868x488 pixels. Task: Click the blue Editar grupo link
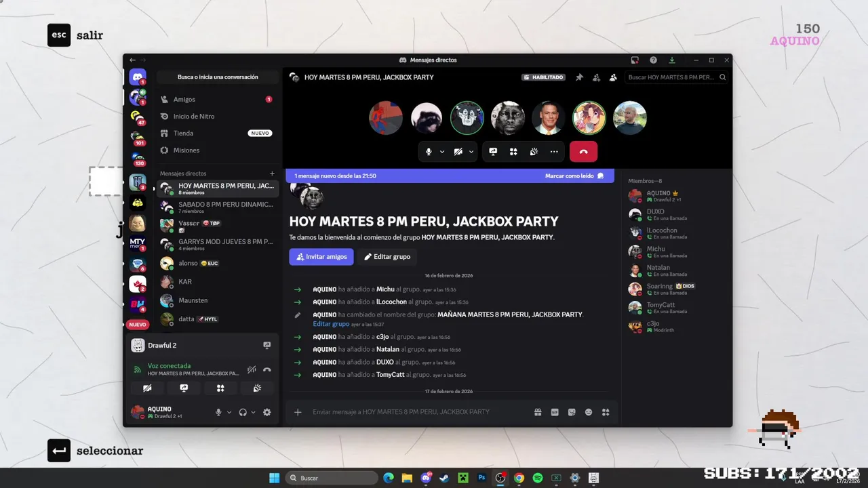pyautogui.click(x=331, y=324)
